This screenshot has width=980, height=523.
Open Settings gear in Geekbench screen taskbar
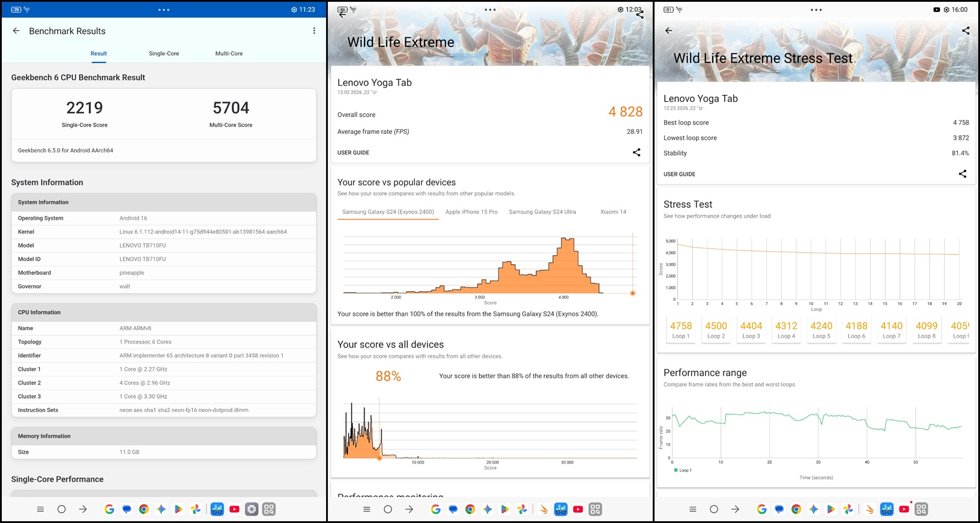point(252,509)
